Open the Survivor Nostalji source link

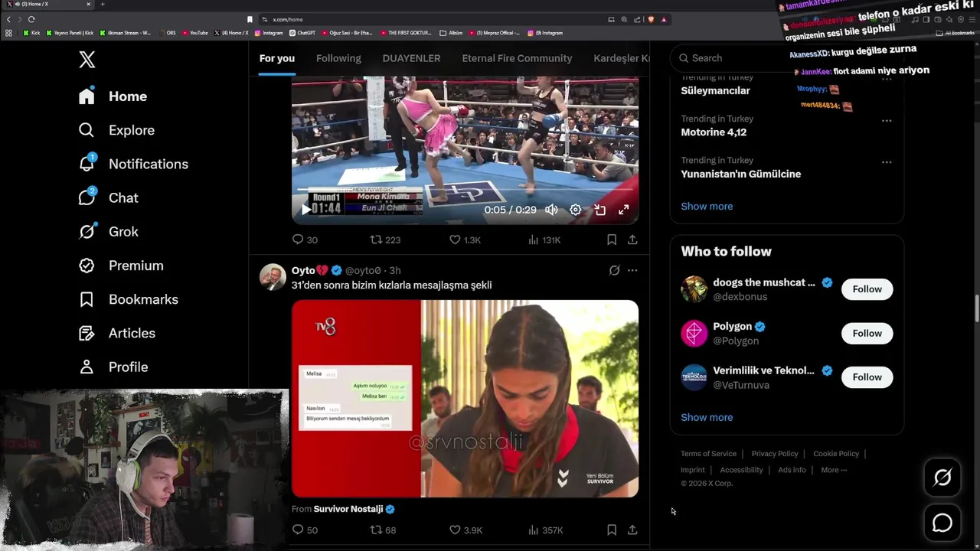[348, 509]
